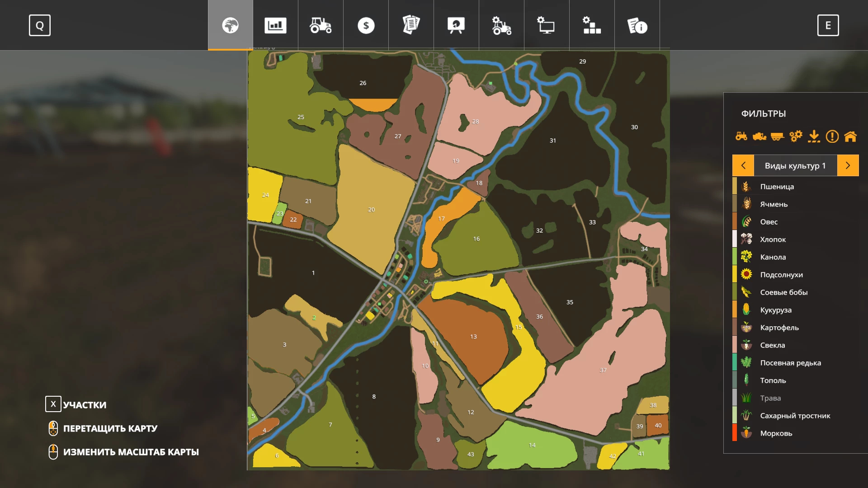Open the contracts papers icon
Image resolution: width=868 pixels, height=488 pixels.
(411, 25)
